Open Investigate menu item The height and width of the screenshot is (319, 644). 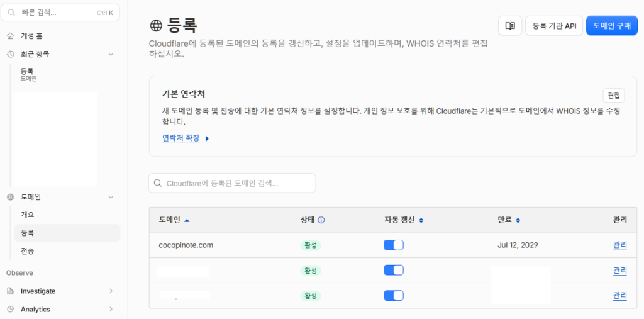click(38, 291)
